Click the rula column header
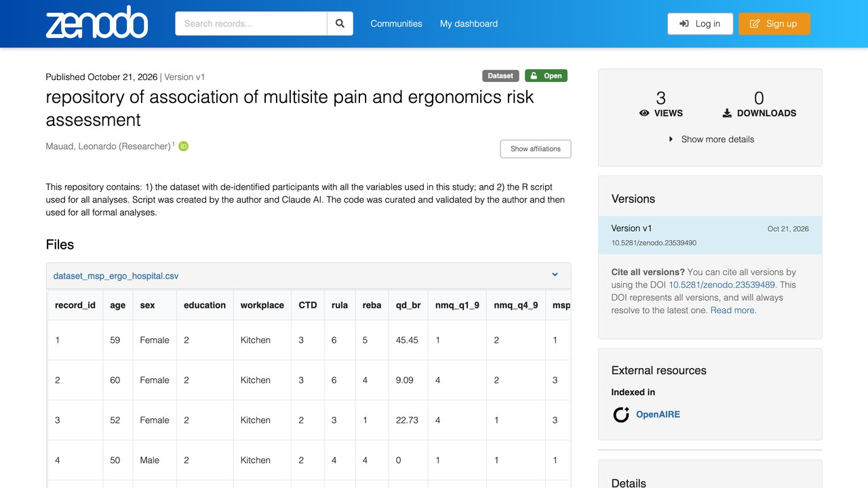The width and height of the screenshot is (868, 488). (340, 305)
